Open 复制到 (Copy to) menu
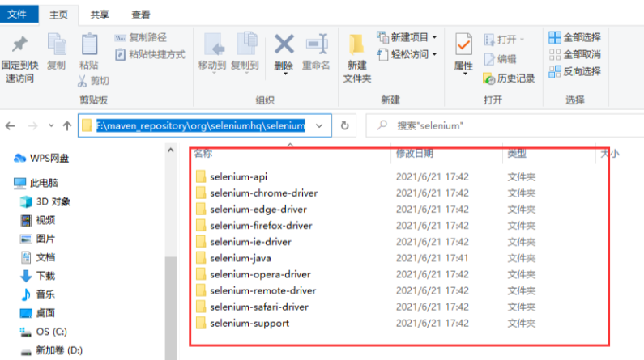 [245, 53]
